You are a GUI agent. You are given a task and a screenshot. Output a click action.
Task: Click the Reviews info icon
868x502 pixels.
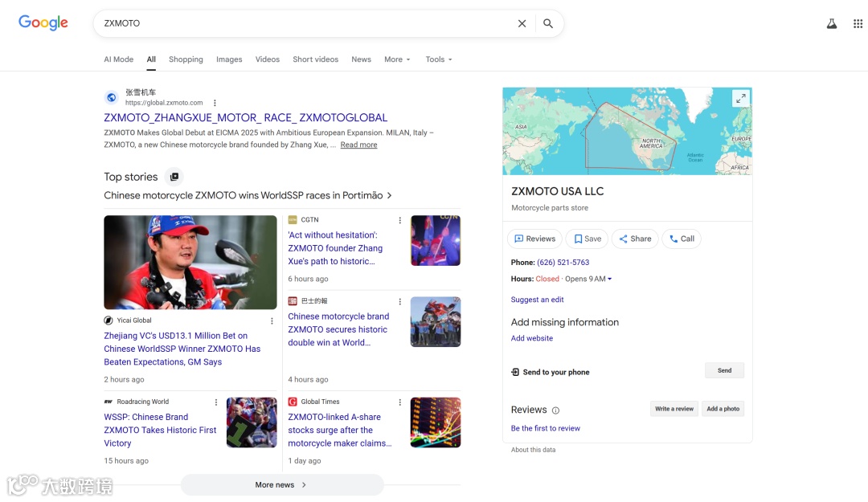(x=556, y=410)
